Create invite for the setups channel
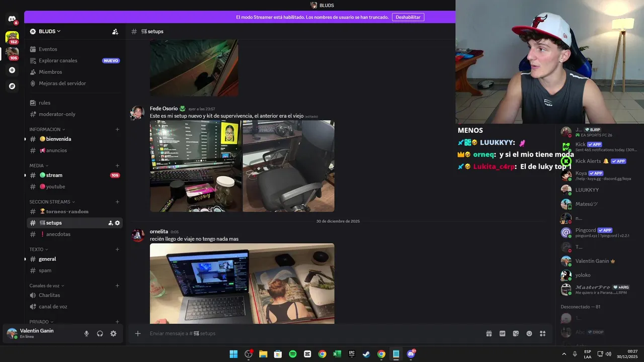 click(110, 223)
